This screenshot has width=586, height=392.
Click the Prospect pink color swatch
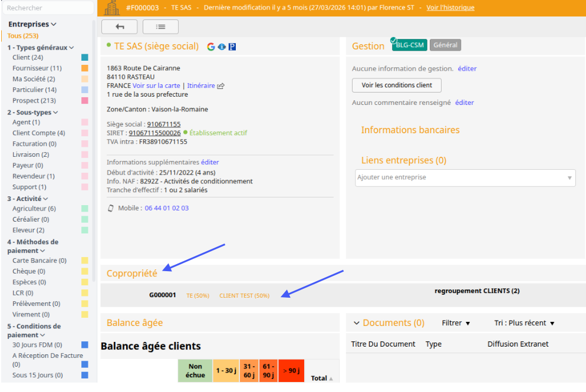[x=85, y=101]
